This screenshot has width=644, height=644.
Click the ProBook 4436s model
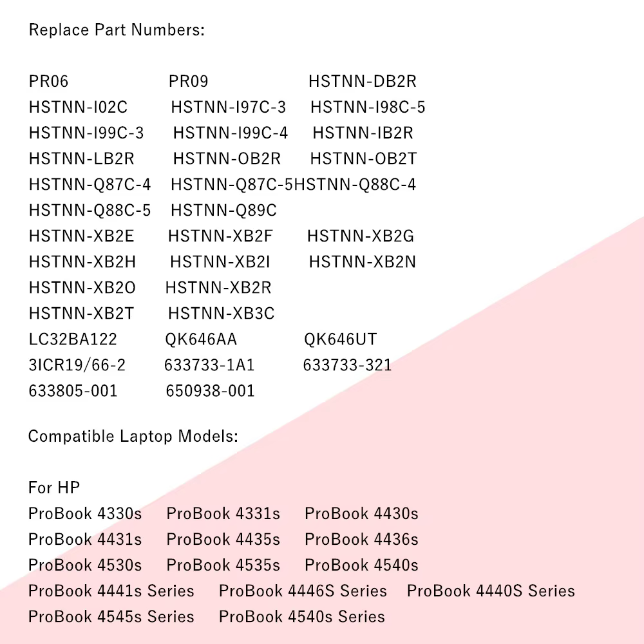coord(361,539)
